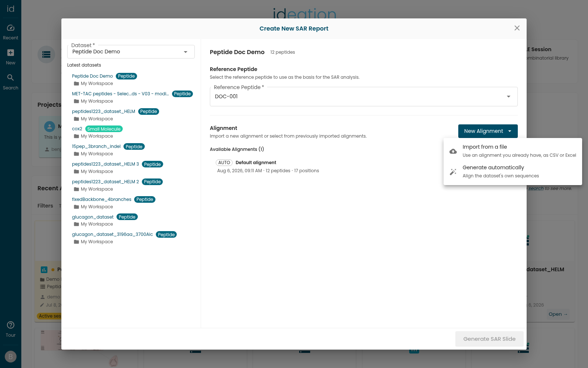
Task: Select peptides1223_dataset_HELM 2 link
Action: [105, 182]
